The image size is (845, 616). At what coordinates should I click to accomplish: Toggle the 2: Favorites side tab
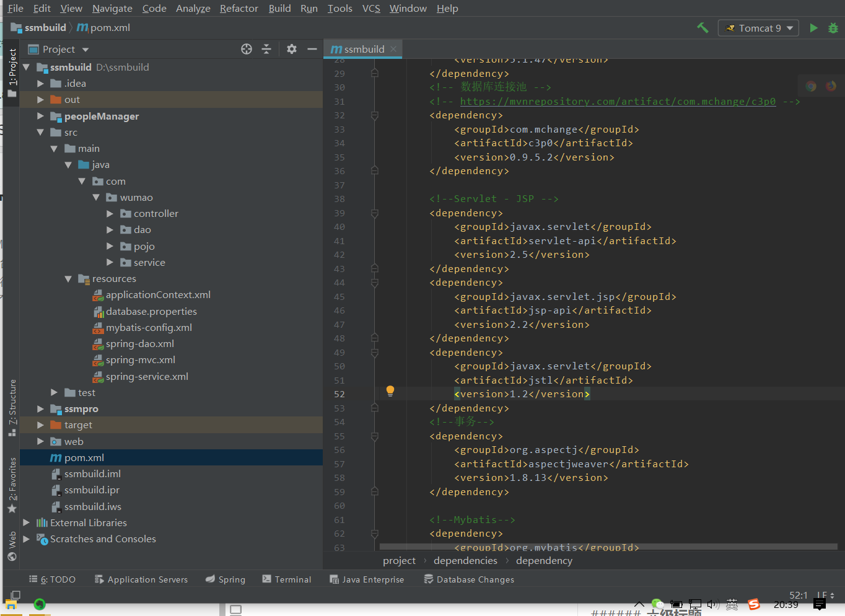[12, 485]
